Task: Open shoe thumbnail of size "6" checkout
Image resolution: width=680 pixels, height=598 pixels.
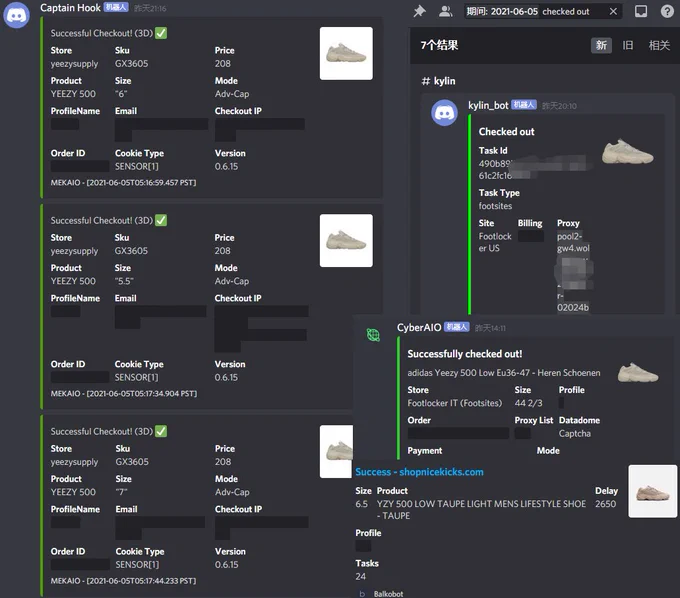Action: (x=346, y=53)
